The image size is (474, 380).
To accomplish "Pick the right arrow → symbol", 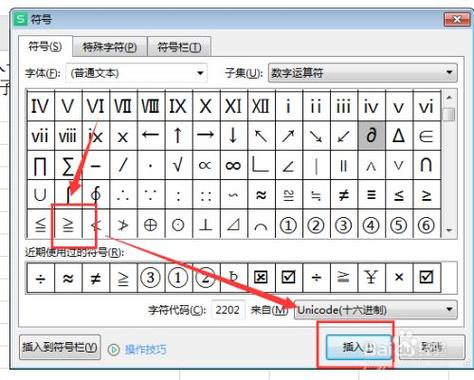I will pyautogui.click(x=206, y=136).
